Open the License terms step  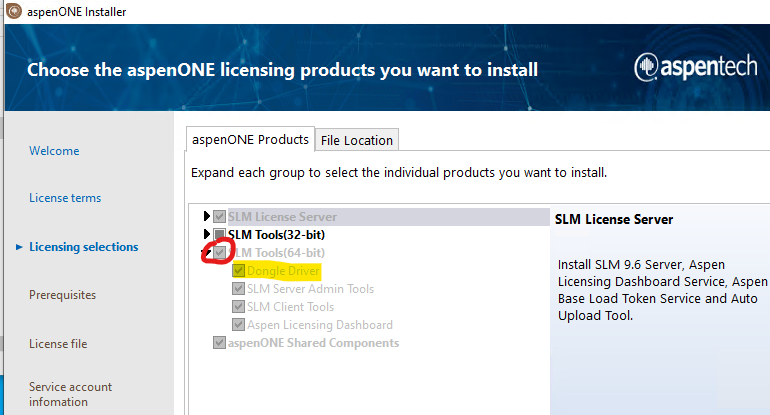click(65, 198)
